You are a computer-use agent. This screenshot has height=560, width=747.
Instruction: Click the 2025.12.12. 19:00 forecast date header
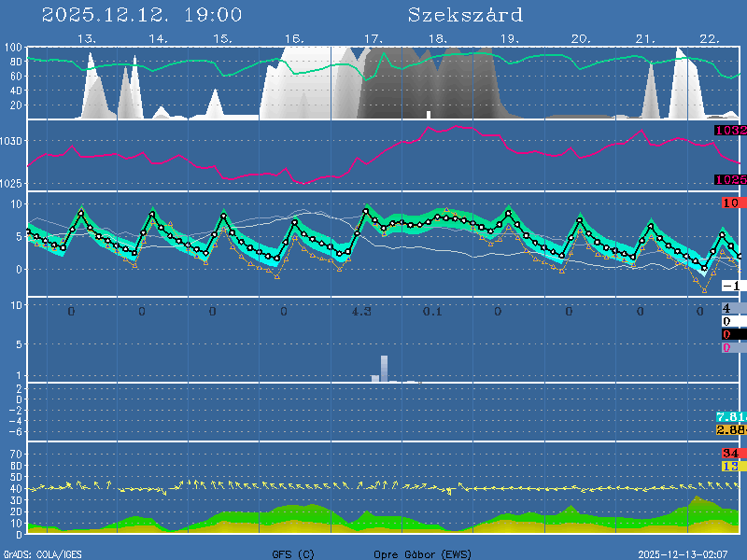142,15
